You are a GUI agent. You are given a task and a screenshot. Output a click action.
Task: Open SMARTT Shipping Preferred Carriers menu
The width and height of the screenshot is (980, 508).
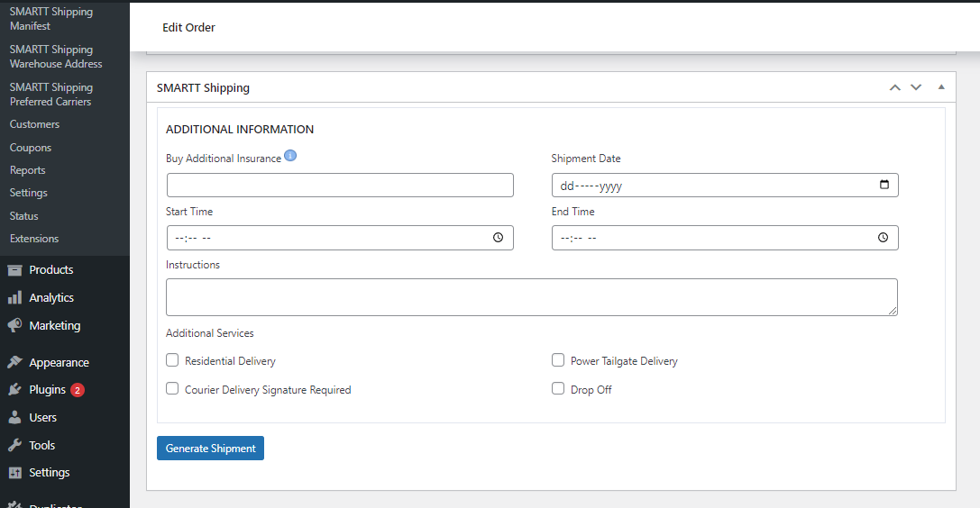pos(50,95)
